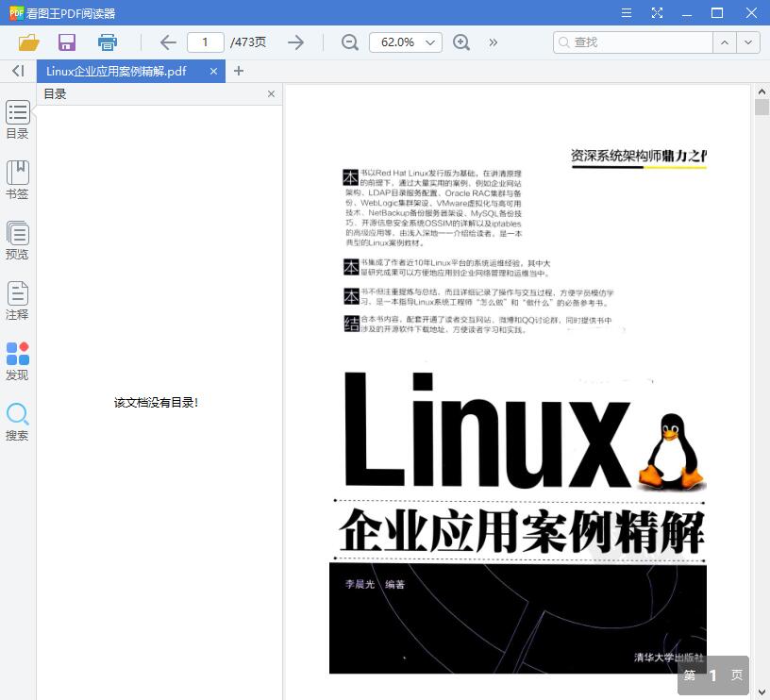Add a new tab with the plus button
Screen dimensions: 770x700
click(239, 71)
